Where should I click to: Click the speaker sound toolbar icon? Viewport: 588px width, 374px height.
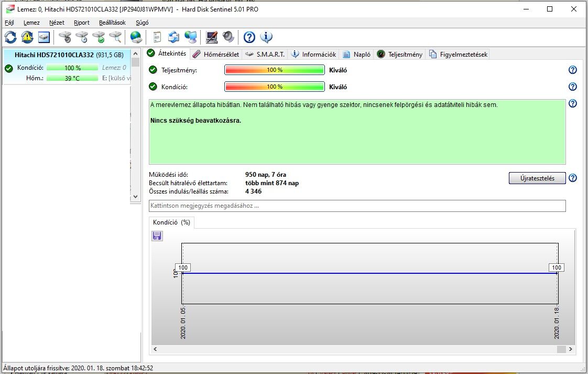(x=228, y=37)
